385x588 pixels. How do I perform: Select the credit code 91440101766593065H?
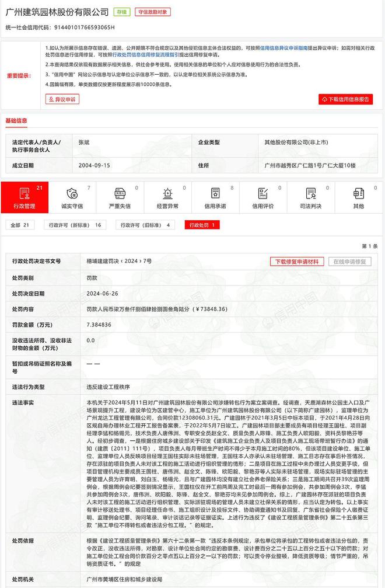click(85, 27)
